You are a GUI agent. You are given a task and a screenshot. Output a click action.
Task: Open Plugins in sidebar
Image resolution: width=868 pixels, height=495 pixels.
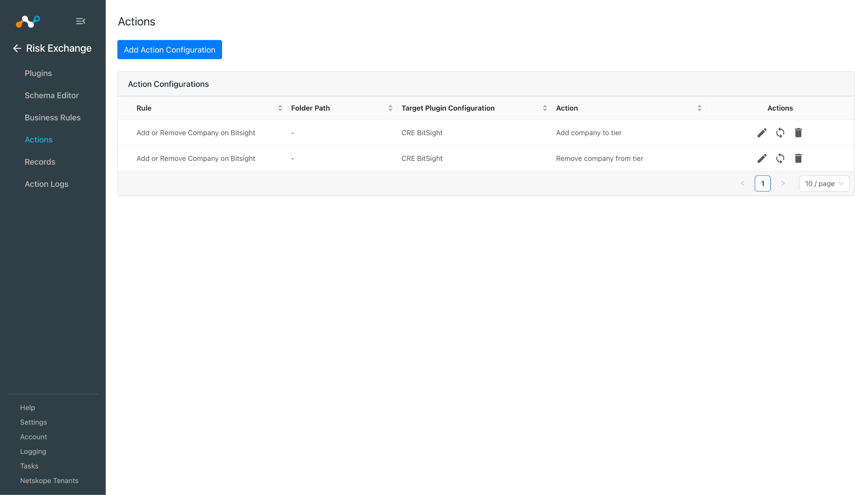(38, 73)
